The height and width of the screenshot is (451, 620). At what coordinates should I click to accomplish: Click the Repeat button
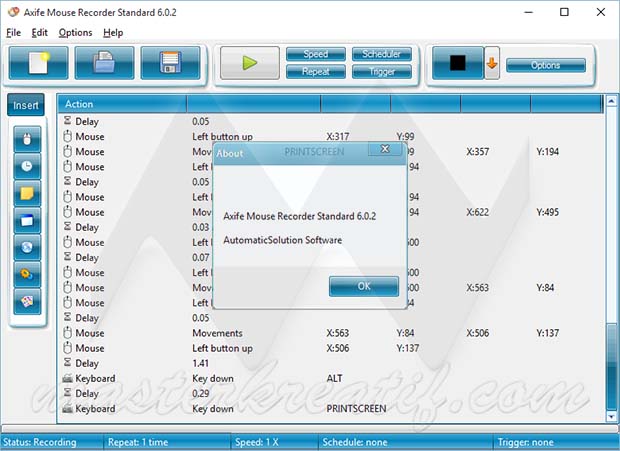tap(316, 72)
